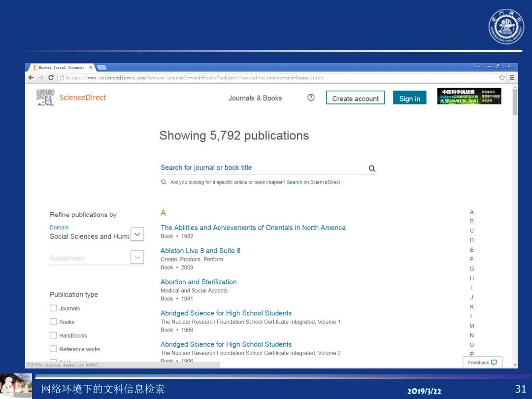Jump to letter E in alphabet index

click(x=471, y=250)
